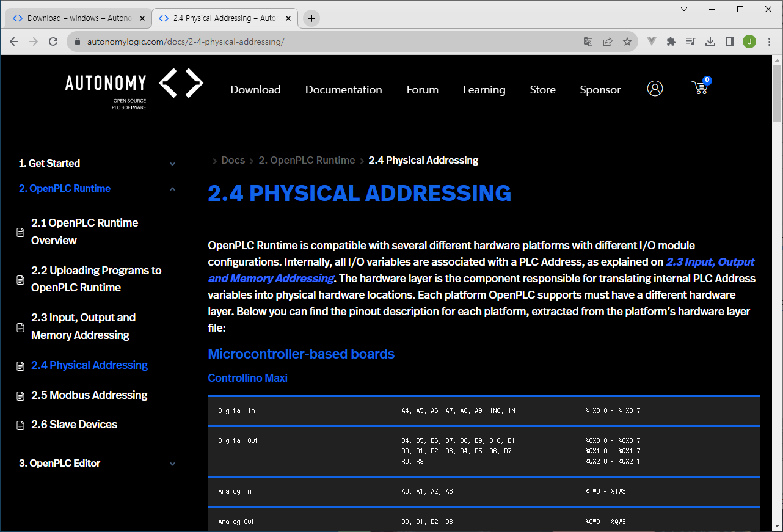Click the Digital In table cell

tap(236, 411)
